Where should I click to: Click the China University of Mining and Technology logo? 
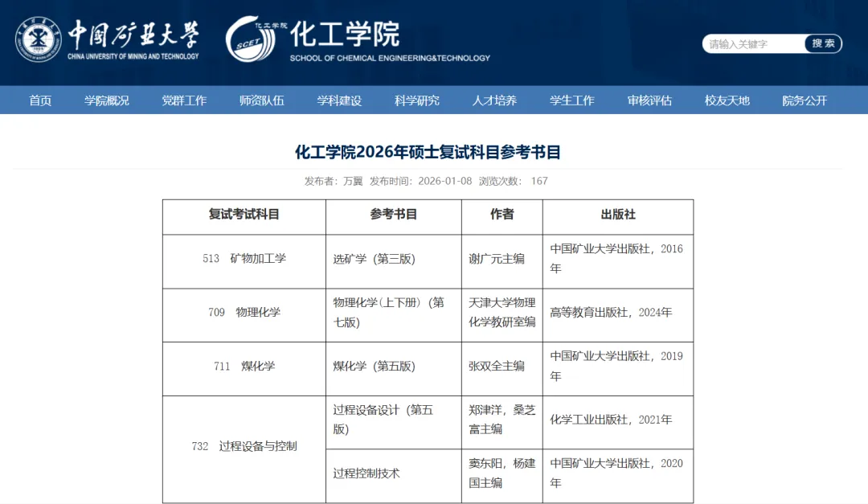pyautogui.click(x=107, y=39)
